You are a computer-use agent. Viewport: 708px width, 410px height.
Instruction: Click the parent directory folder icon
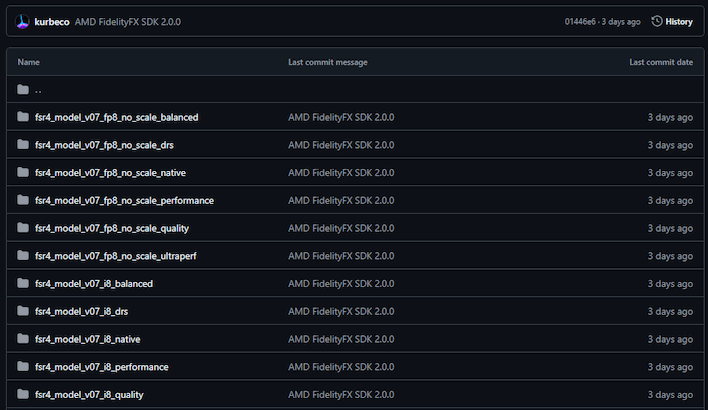click(23, 89)
